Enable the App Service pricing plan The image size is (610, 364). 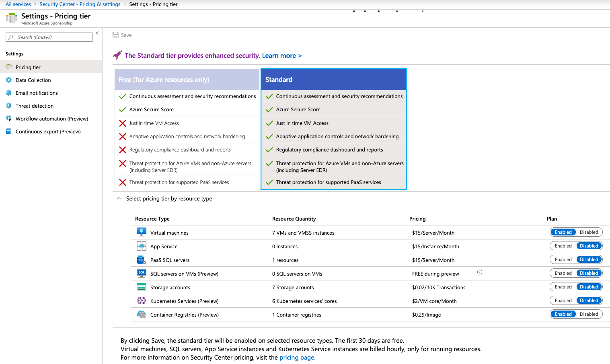(563, 245)
